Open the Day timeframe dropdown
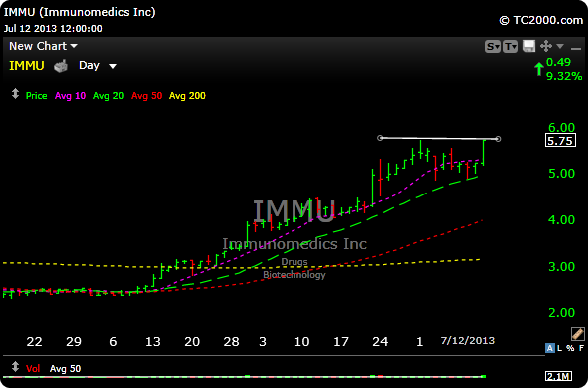 pos(98,66)
